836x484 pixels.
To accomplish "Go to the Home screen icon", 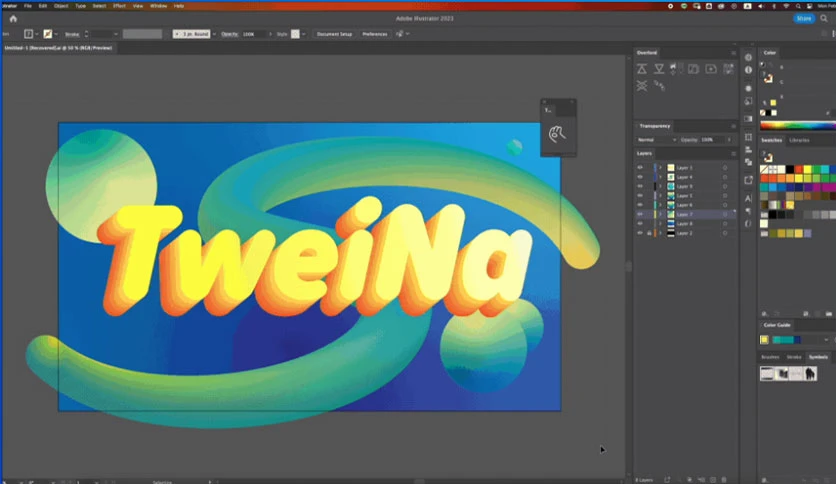I will coord(13,19).
